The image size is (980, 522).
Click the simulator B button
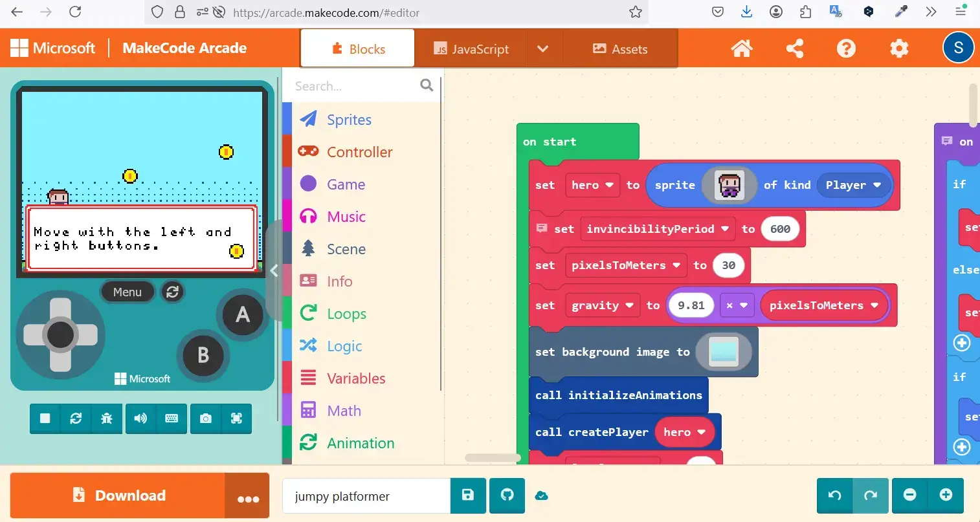click(203, 355)
